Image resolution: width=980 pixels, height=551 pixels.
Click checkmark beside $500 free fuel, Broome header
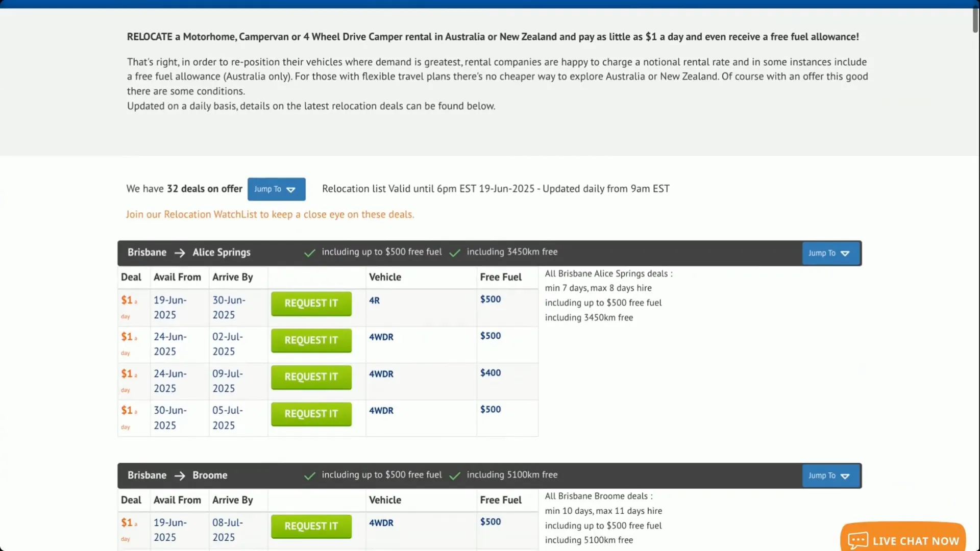click(309, 476)
